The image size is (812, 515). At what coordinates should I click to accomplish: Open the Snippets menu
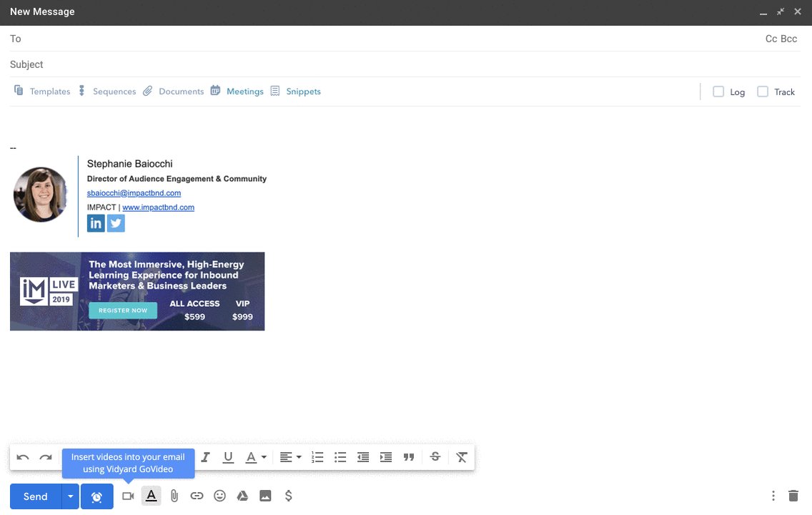[x=296, y=91]
